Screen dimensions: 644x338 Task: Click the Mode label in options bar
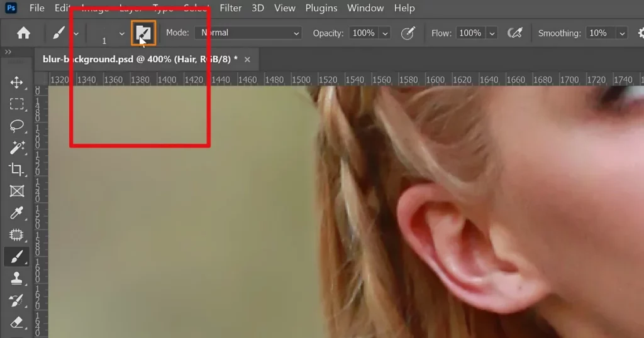point(177,33)
